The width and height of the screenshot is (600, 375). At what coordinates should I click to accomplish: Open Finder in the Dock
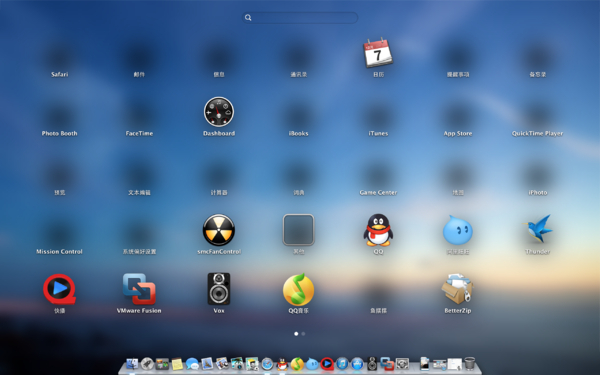132,364
